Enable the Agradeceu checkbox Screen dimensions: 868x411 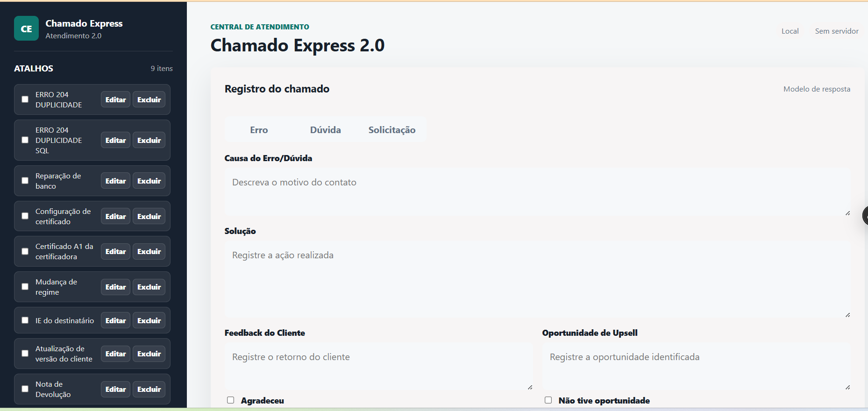[x=230, y=400]
